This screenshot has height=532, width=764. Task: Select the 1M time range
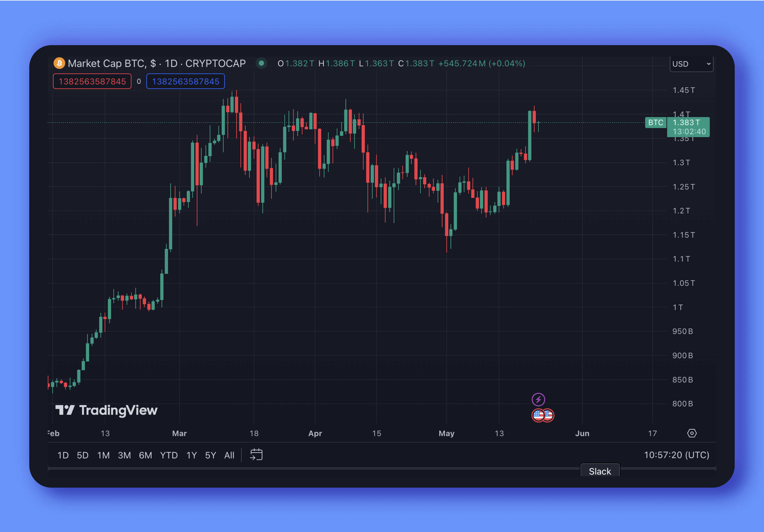pos(103,455)
